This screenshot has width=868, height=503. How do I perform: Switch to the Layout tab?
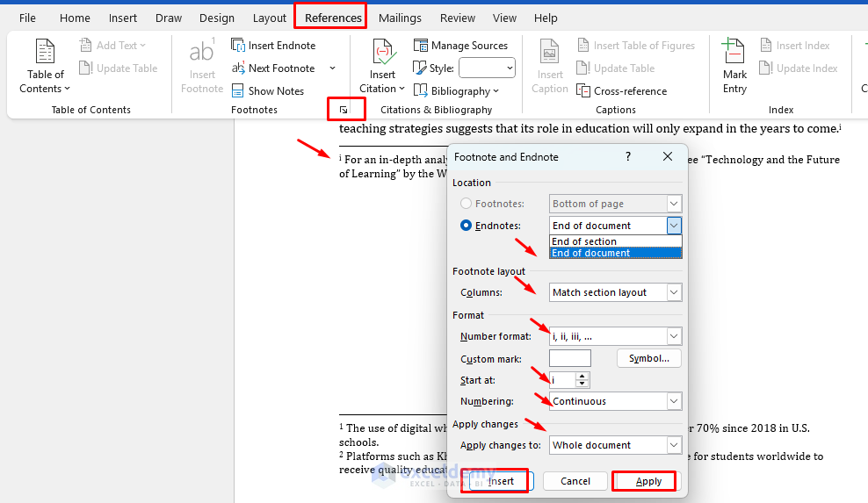click(270, 18)
